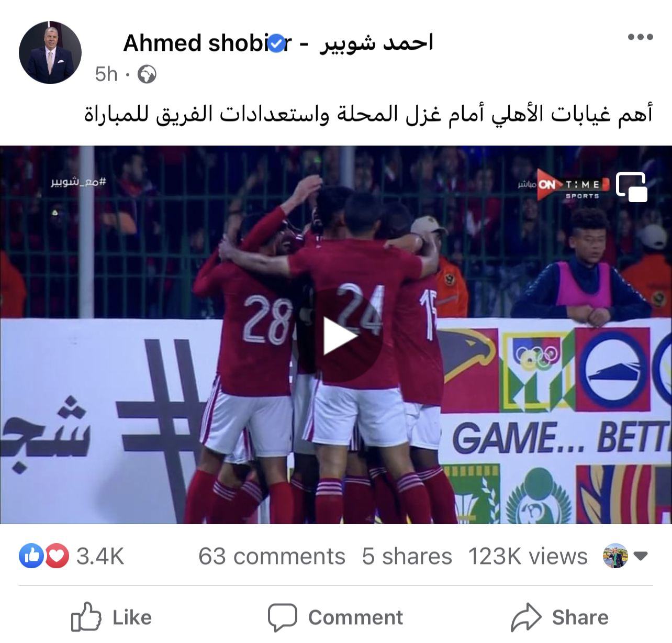
Task: Tap the picture-in-picture icon on video
Action: tap(632, 187)
